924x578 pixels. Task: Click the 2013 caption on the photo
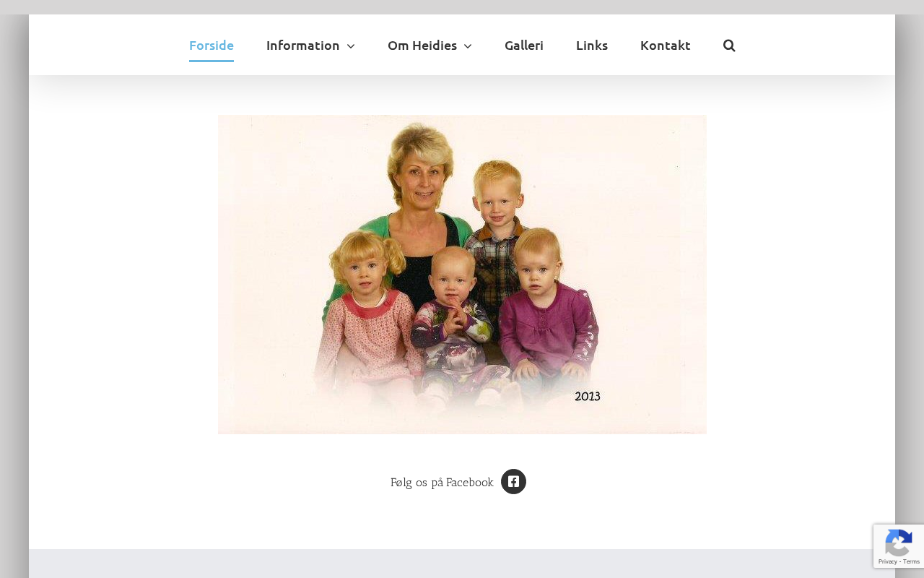(587, 397)
